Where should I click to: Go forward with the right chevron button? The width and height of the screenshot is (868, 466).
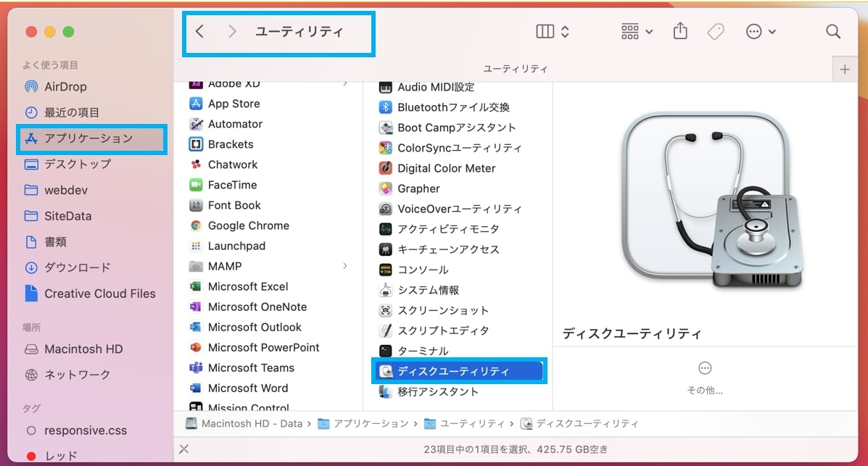point(232,32)
